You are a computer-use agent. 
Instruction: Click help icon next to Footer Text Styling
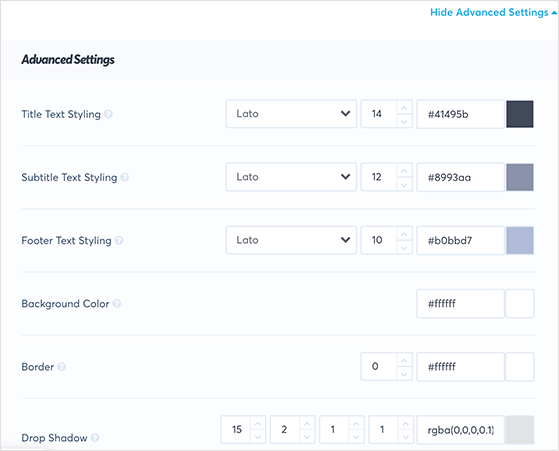click(x=119, y=241)
